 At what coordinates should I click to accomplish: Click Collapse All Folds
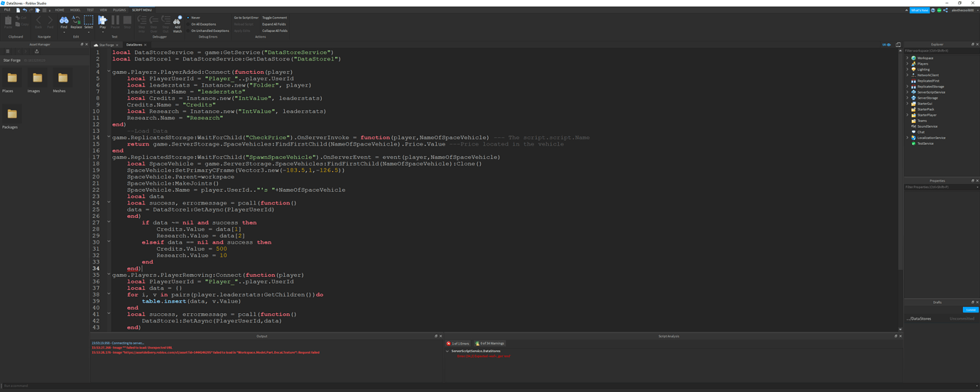point(275,31)
